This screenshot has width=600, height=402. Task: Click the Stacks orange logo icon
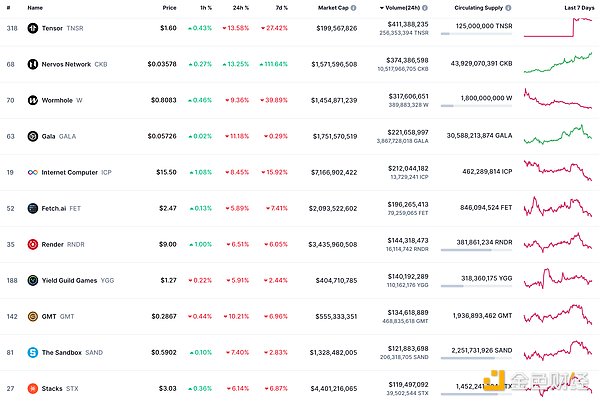click(33, 388)
